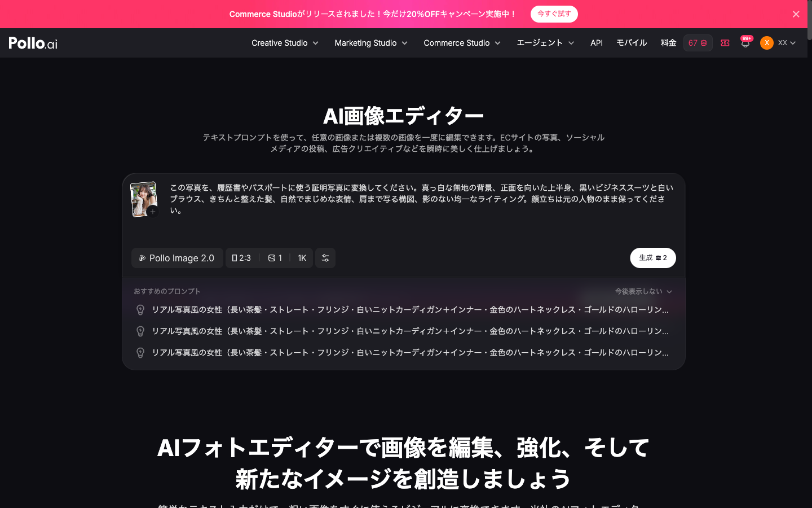Open the XX account dropdown
Screen dimensions: 812x508
787,43
